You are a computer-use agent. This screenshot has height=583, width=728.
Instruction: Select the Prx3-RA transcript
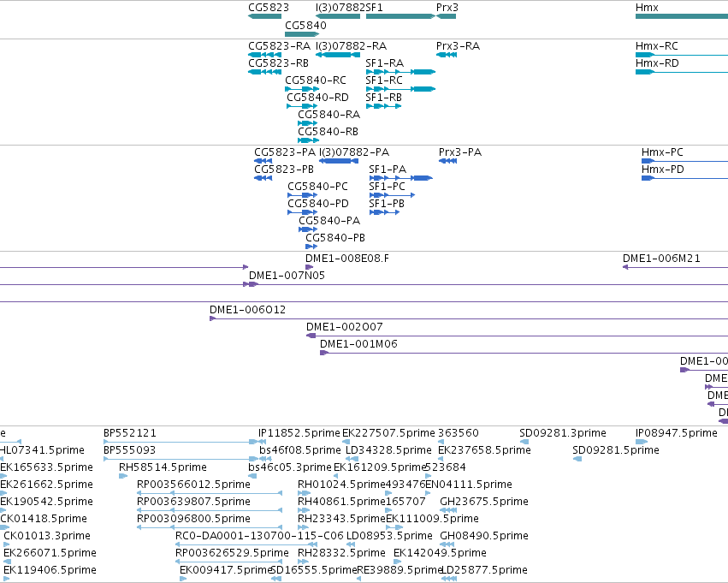[447, 55]
